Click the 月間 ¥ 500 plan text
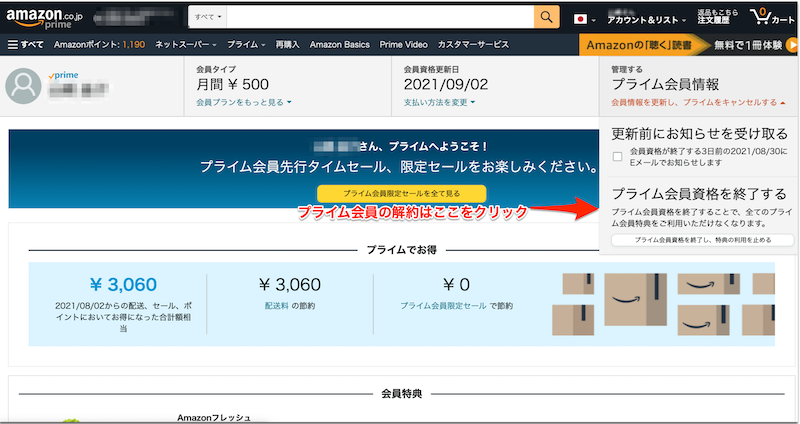 pyautogui.click(x=232, y=85)
